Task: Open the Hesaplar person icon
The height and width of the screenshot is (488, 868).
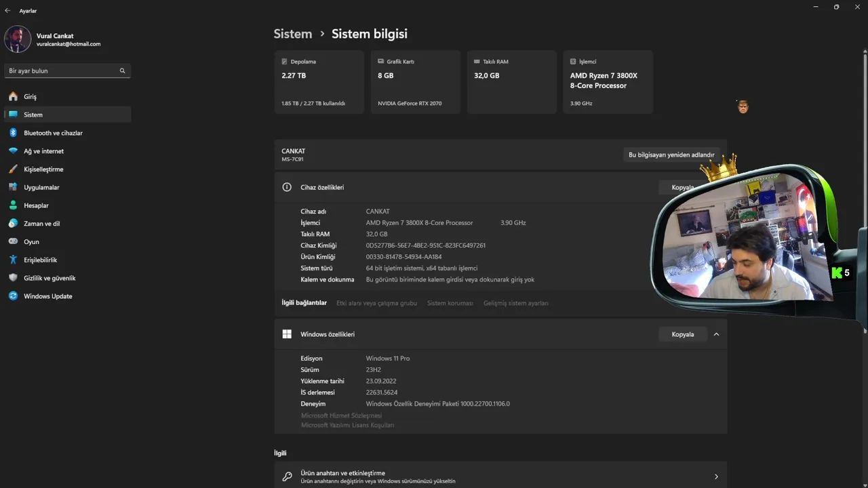Action: [x=13, y=205]
